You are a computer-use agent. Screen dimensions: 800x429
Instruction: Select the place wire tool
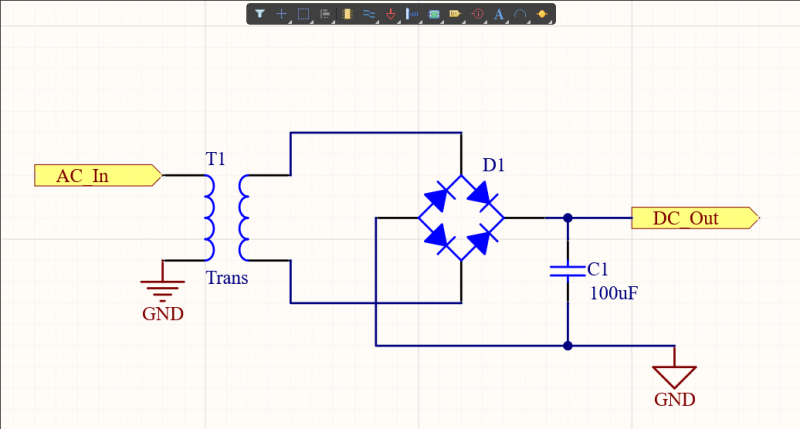pos(369,14)
